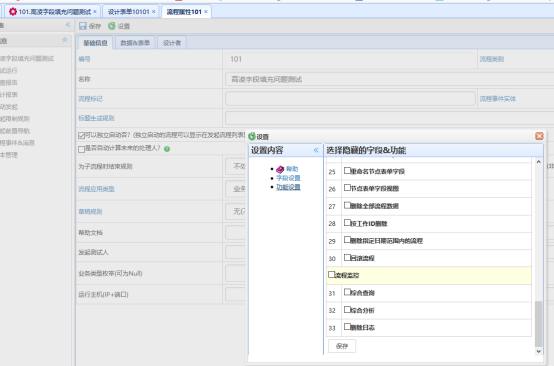Tick checkbox for 删除日志

click(x=347, y=327)
